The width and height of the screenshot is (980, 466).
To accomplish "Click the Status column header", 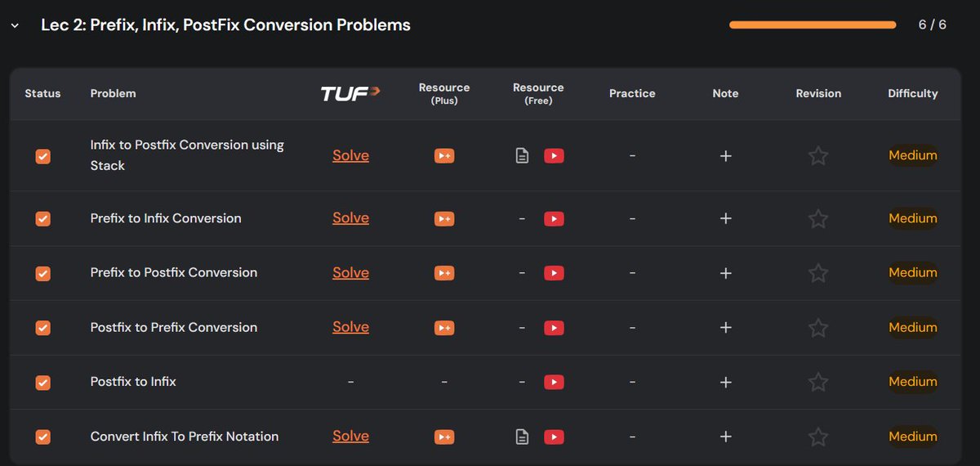I will 42,93.
